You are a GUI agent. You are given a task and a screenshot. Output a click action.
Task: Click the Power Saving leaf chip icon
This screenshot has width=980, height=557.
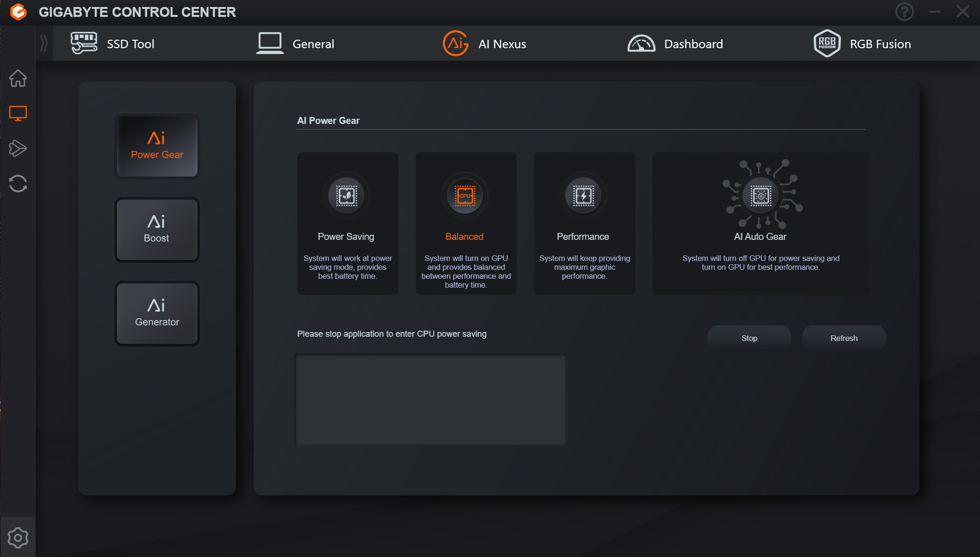click(x=346, y=195)
